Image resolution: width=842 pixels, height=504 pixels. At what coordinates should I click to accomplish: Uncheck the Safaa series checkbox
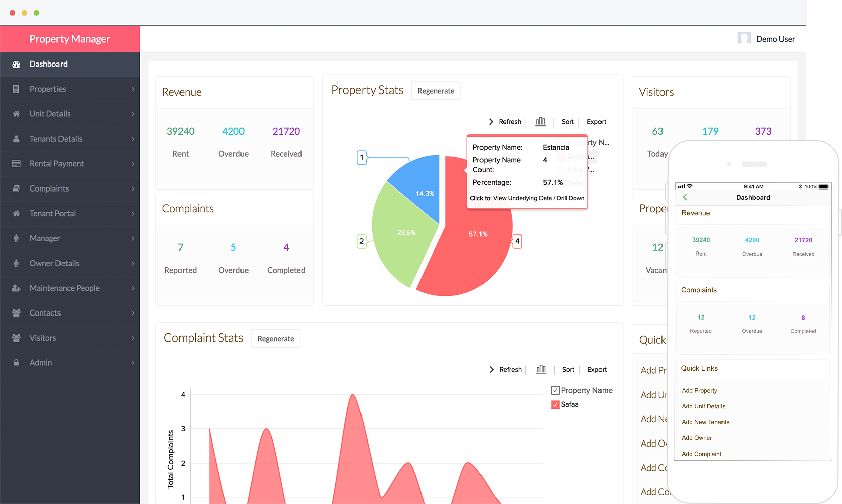coord(555,404)
